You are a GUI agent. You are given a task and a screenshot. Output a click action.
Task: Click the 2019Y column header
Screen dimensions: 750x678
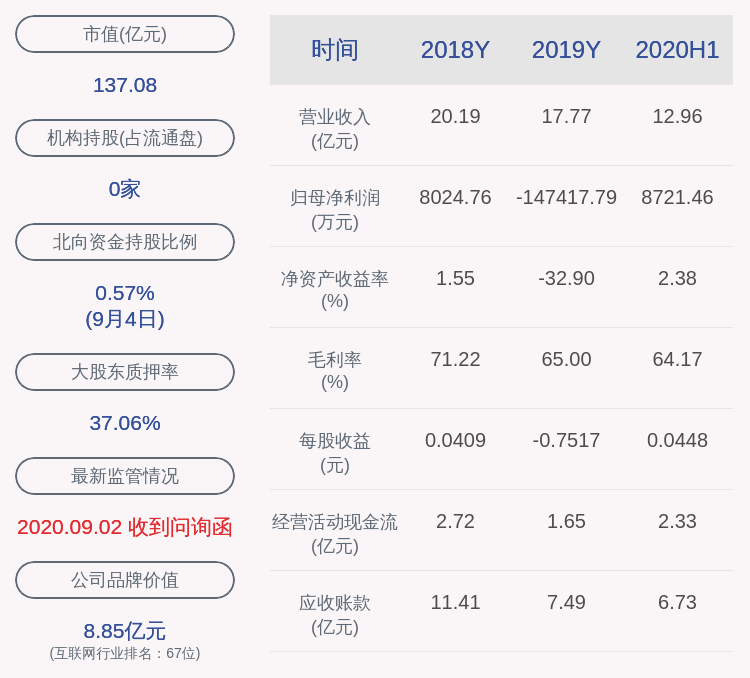(x=566, y=50)
